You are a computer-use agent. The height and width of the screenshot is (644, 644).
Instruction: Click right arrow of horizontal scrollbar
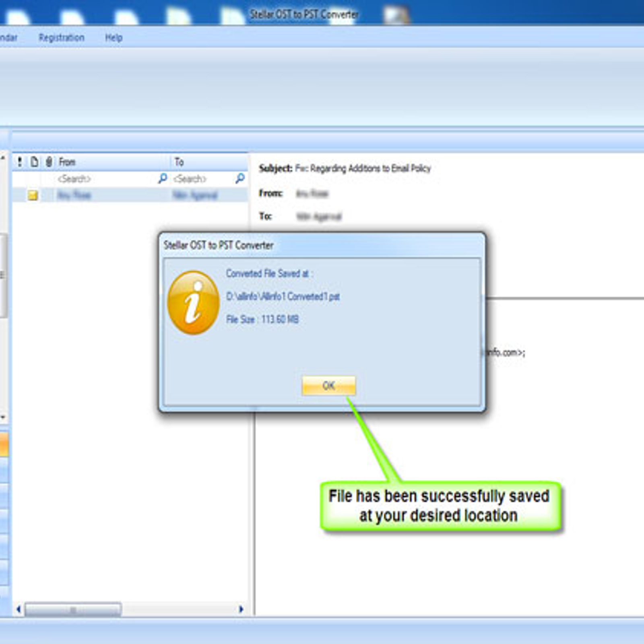coord(241,609)
